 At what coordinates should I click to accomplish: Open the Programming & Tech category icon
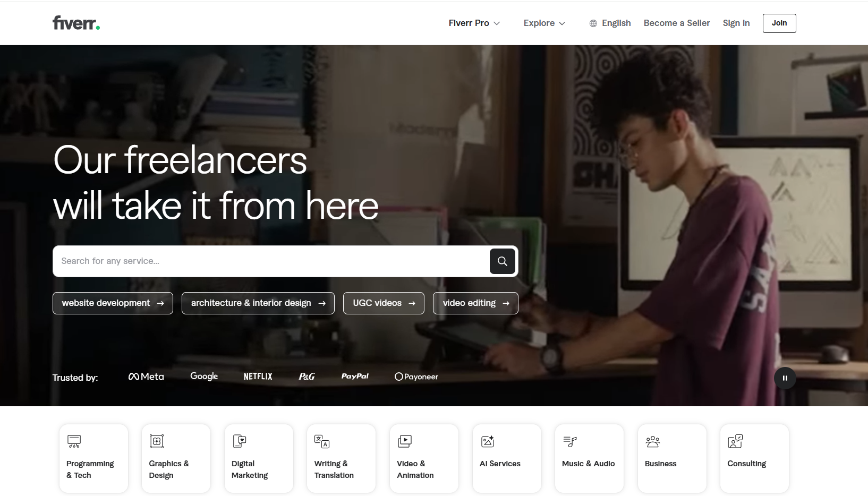[74, 441]
